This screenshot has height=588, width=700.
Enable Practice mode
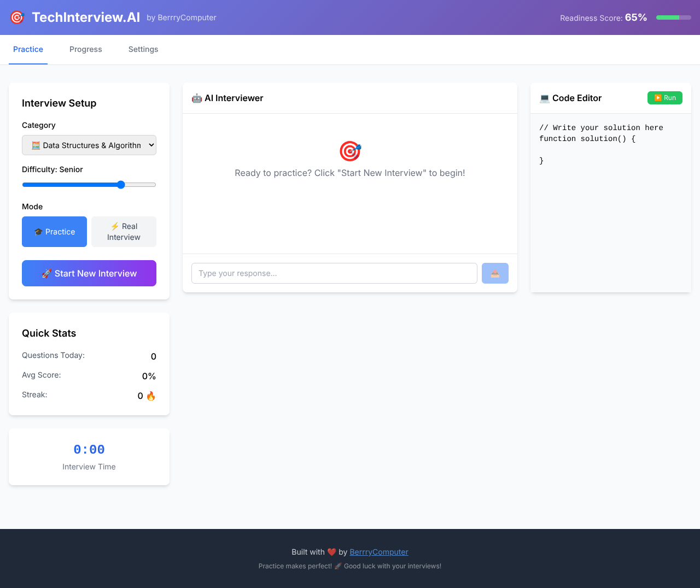click(x=54, y=231)
